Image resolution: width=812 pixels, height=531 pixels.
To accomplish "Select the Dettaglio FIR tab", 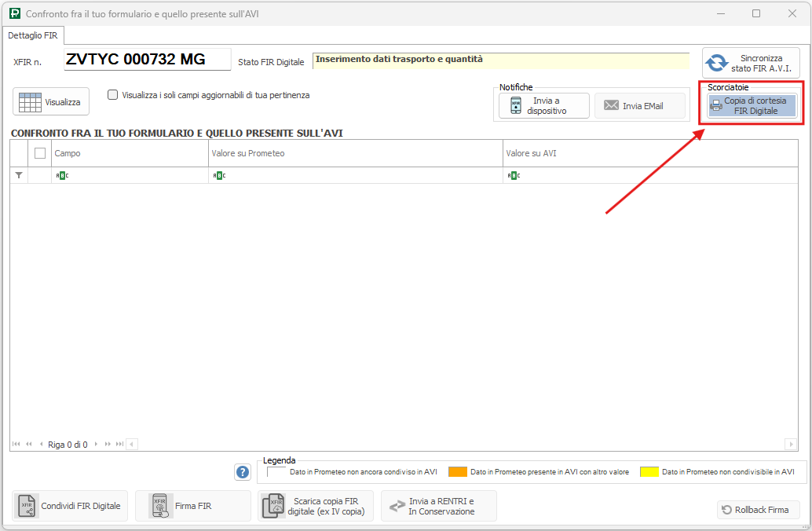I will tap(33, 35).
